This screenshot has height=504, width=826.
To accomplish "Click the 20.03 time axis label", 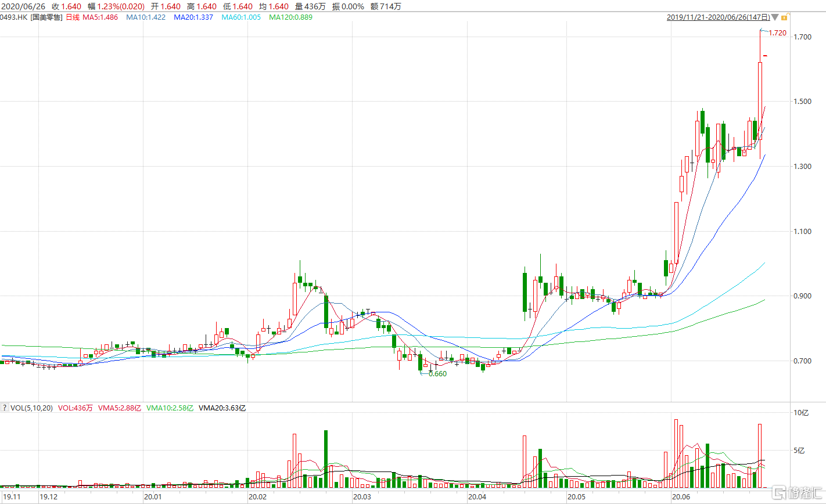I will (x=362, y=497).
